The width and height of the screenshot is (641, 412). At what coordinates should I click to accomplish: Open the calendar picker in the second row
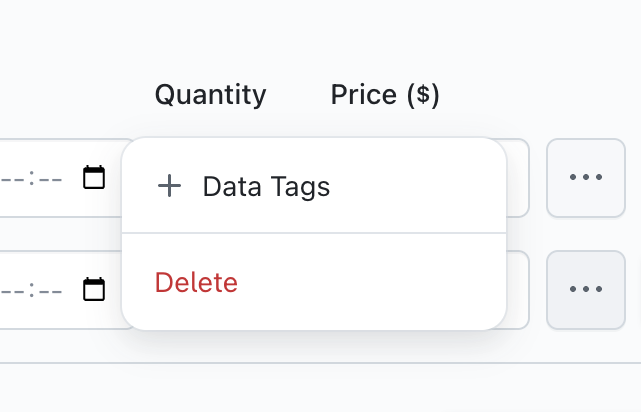point(94,290)
